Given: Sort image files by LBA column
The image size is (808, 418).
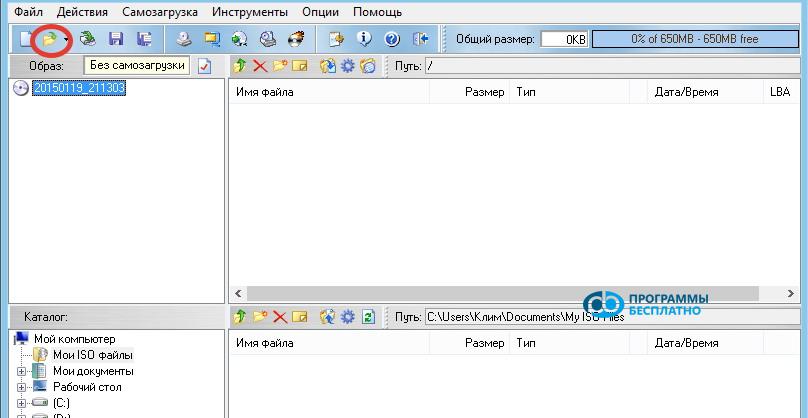Looking at the screenshot, I should pos(780,92).
